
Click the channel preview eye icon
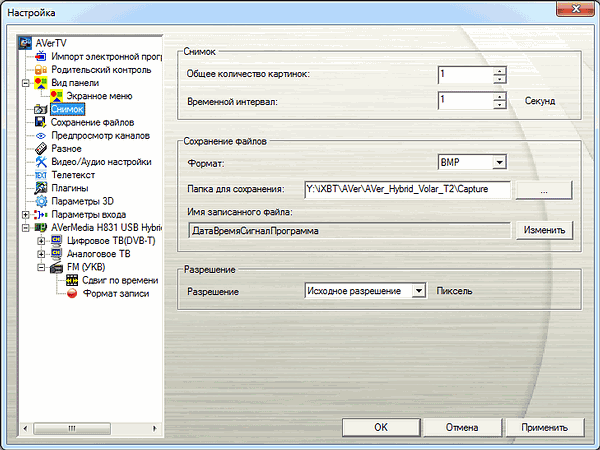(x=41, y=135)
